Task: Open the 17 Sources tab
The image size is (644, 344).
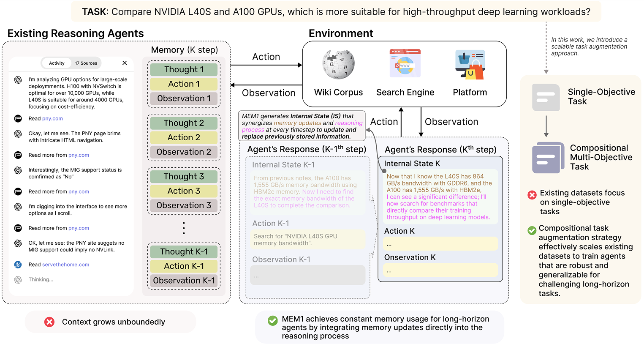Action: [86, 63]
